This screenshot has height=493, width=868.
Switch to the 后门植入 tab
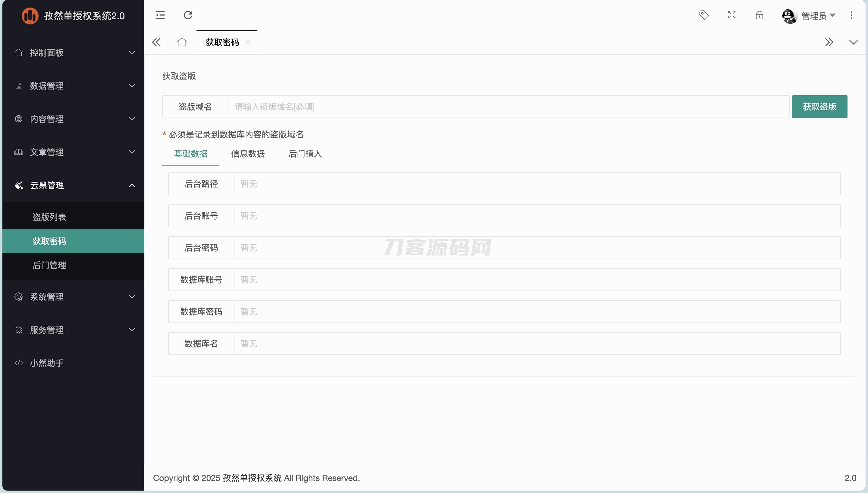305,154
